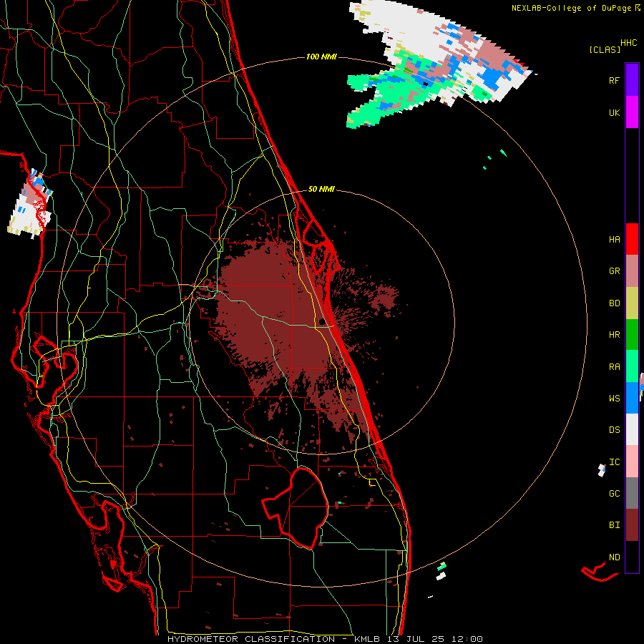This screenshot has width=644, height=644.
Task: Select the yellow BD legend color swatch
Action: point(632,303)
